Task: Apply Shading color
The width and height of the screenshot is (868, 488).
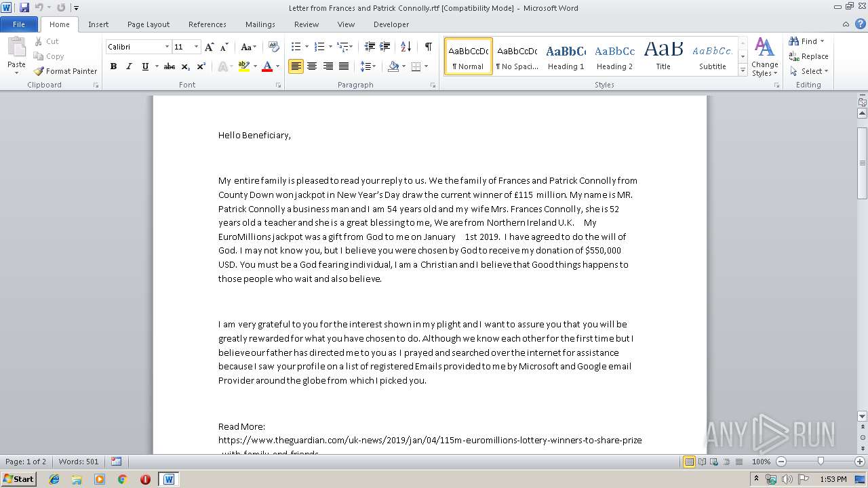Action: 393,66
